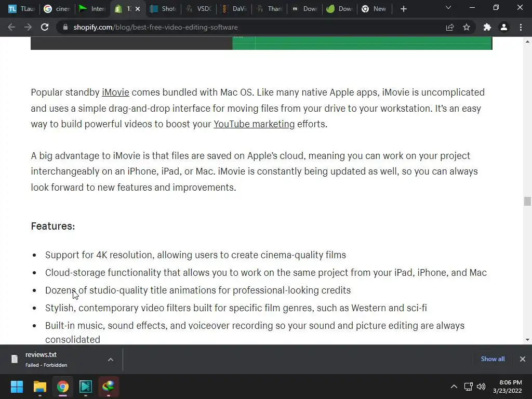Go forward to next page
532x399 pixels.
pyautogui.click(x=28, y=27)
